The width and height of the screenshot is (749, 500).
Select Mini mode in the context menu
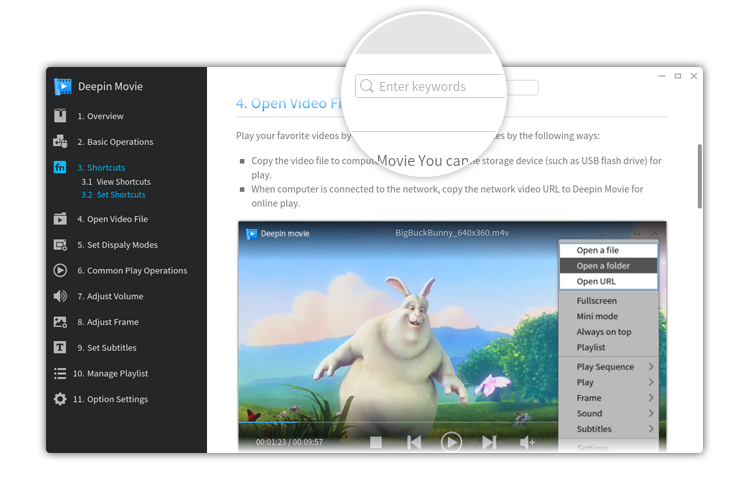point(609,316)
